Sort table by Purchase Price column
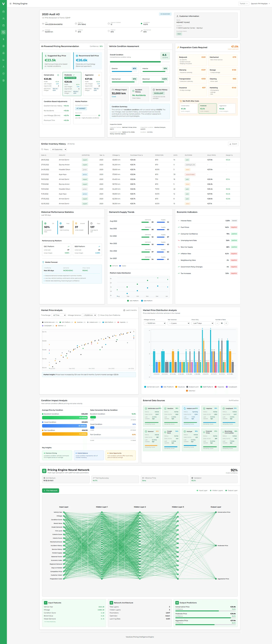Screen dimensions: 272x644 pos(136,155)
